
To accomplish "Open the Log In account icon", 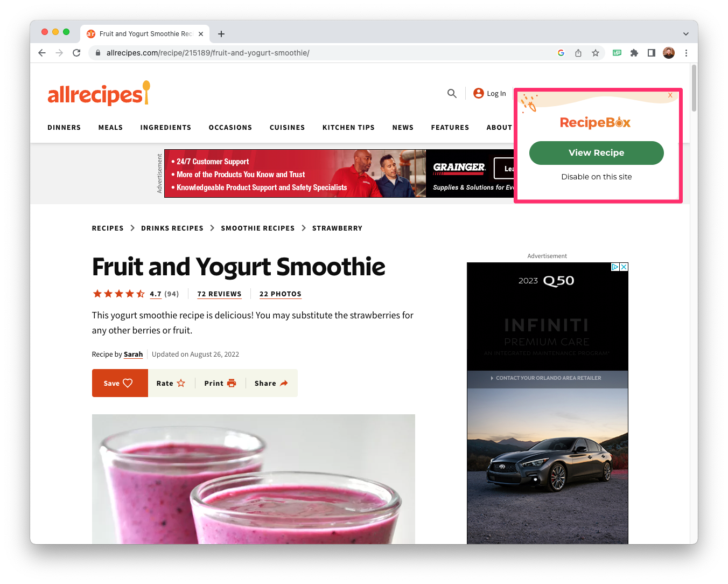I will pos(478,93).
